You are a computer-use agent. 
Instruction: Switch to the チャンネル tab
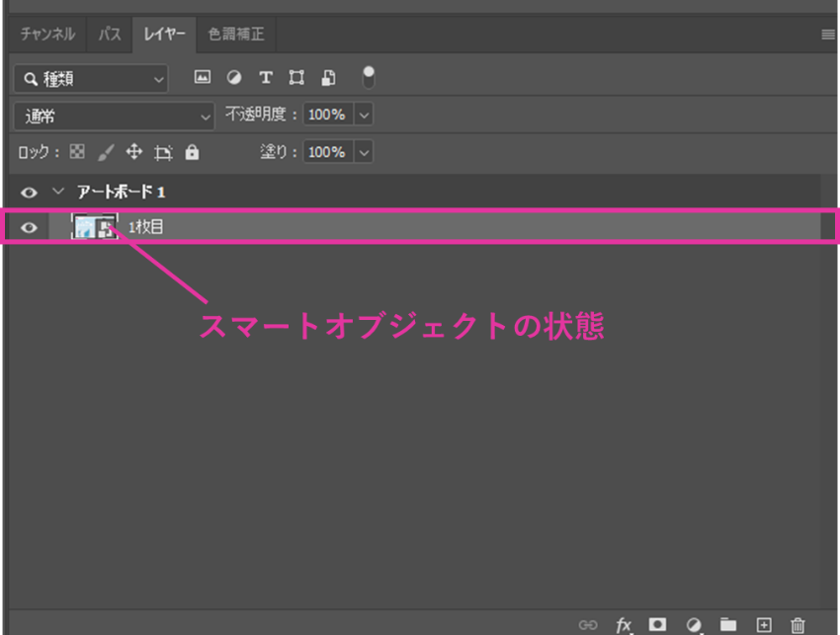click(47, 35)
